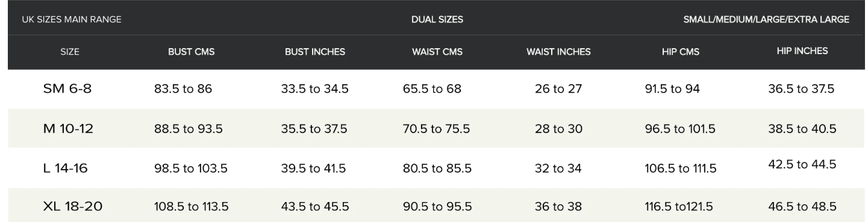The height and width of the screenshot is (222, 868).
Task: Click the Size column header
Action: pyautogui.click(x=70, y=52)
